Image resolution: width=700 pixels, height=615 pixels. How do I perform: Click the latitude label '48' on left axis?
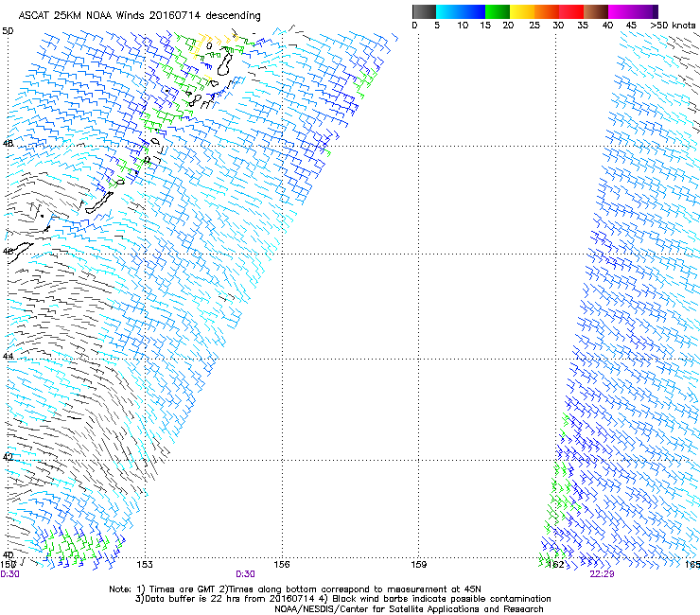pyautogui.click(x=8, y=144)
